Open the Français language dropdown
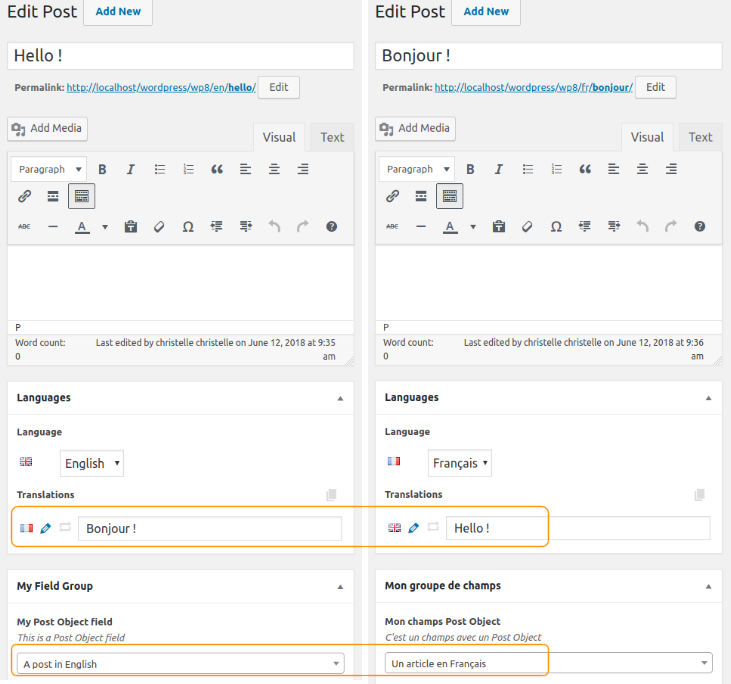Viewport: 731px width, 684px height. pos(460,463)
